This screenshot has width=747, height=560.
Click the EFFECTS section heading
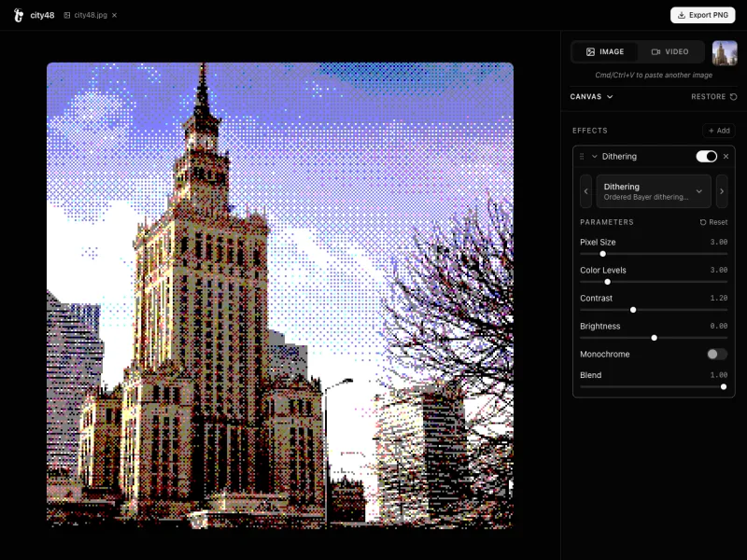pos(590,131)
